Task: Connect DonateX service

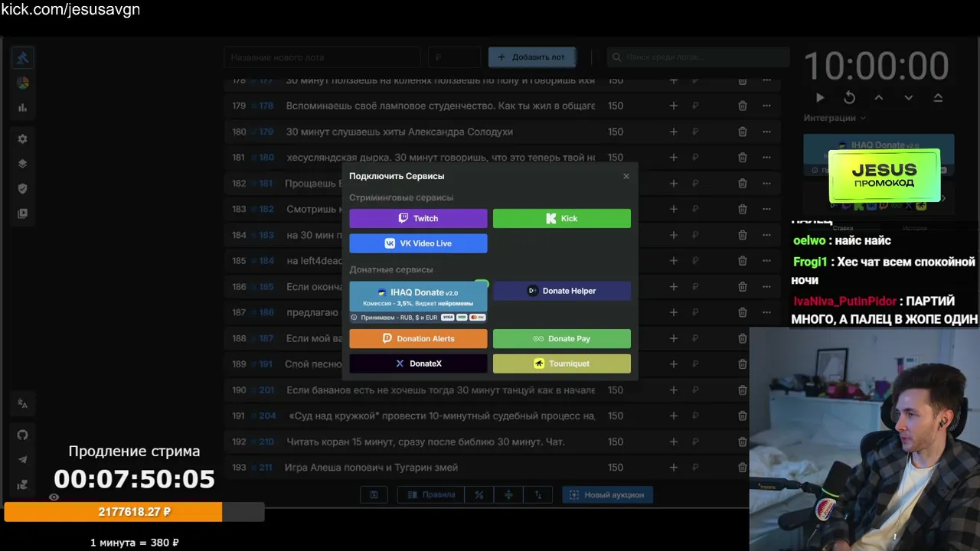Action: (x=418, y=364)
